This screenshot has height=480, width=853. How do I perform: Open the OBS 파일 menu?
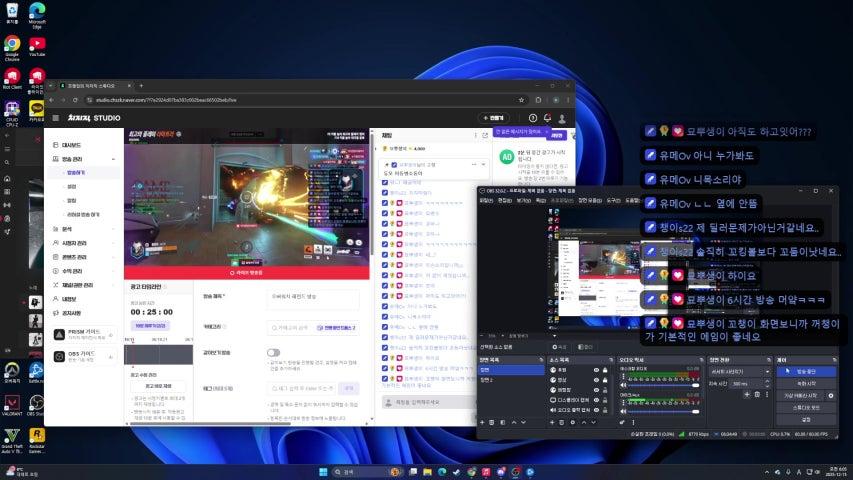point(486,200)
